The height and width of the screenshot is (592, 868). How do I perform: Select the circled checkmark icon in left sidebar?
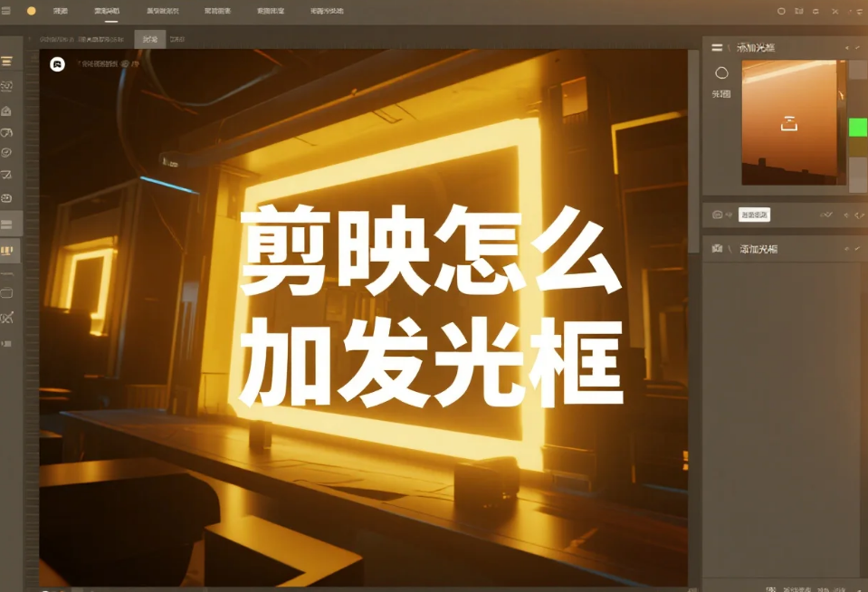point(6,152)
